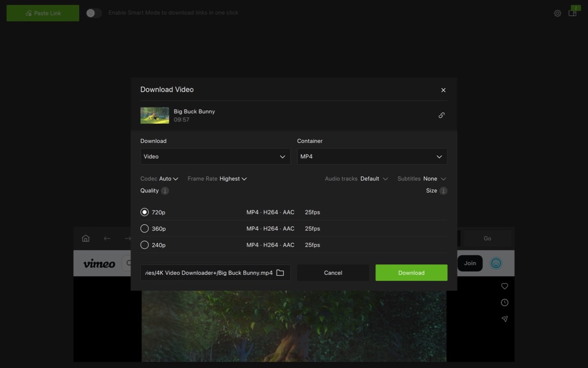Viewport: 588px width, 368px height.
Task: Click the Size info icon
Action: [443, 191]
